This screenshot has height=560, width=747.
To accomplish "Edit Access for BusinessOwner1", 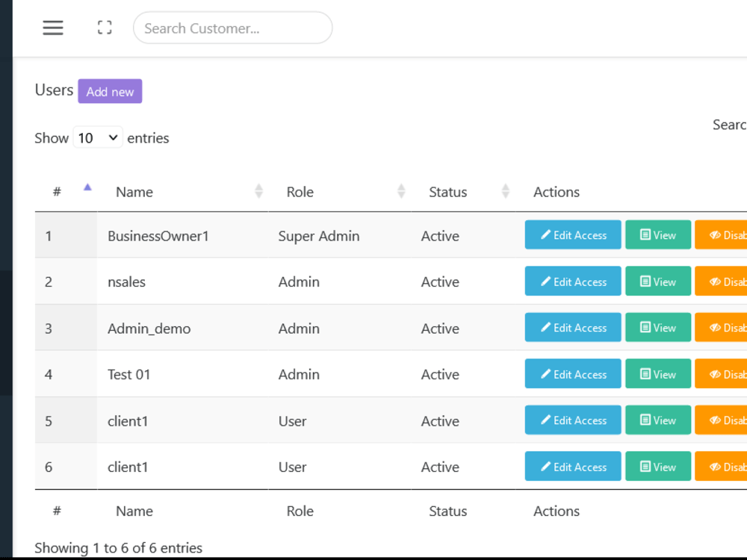I will [573, 234].
